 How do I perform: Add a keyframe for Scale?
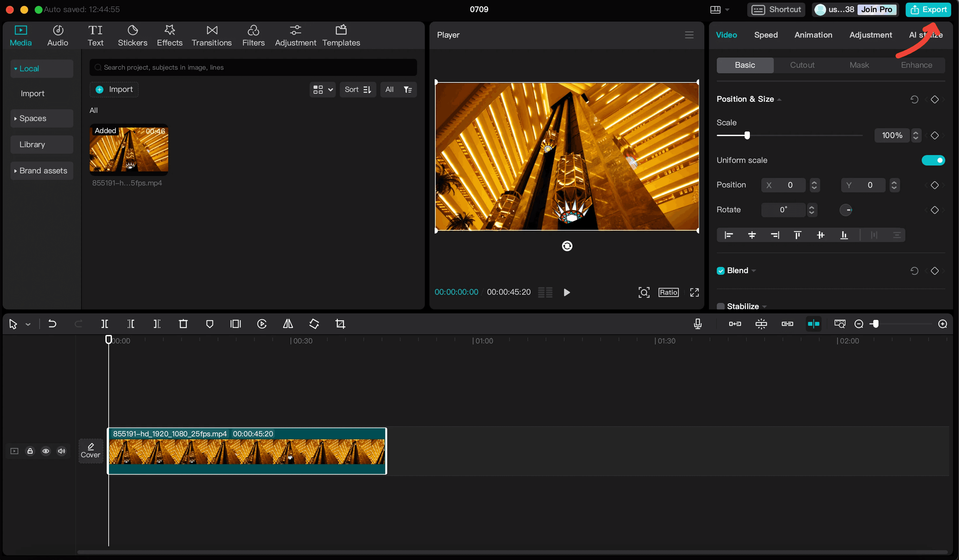(x=935, y=135)
